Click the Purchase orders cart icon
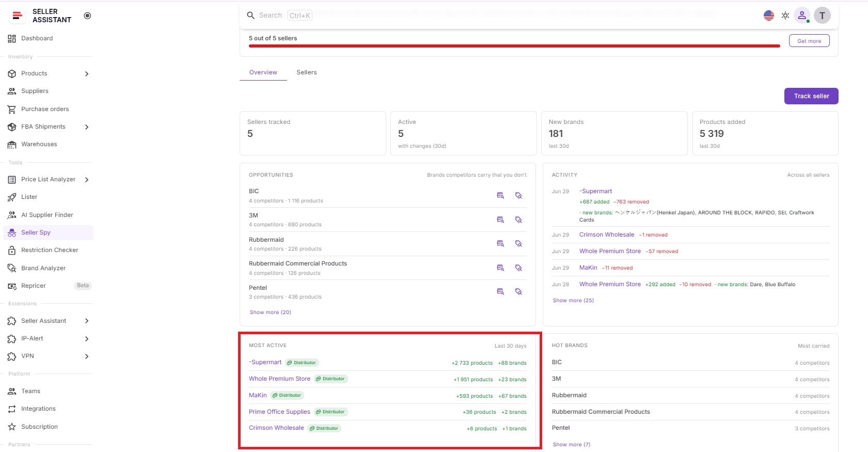The height and width of the screenshot is (452, 868). click(x=12, y=110)
